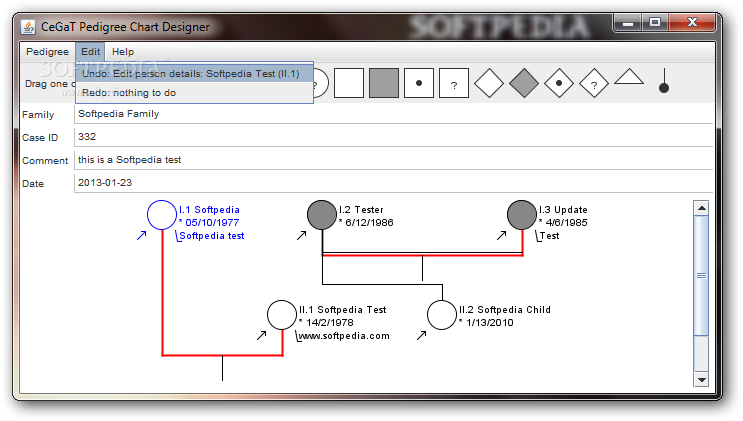
Task: Maximize the Pedigree Chart Designer window
Action: point(655,22)
